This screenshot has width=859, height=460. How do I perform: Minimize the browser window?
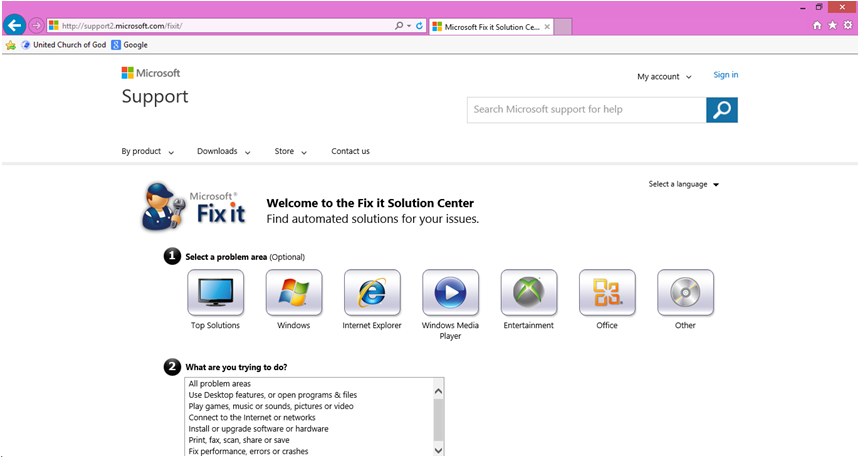coord(803,8)
